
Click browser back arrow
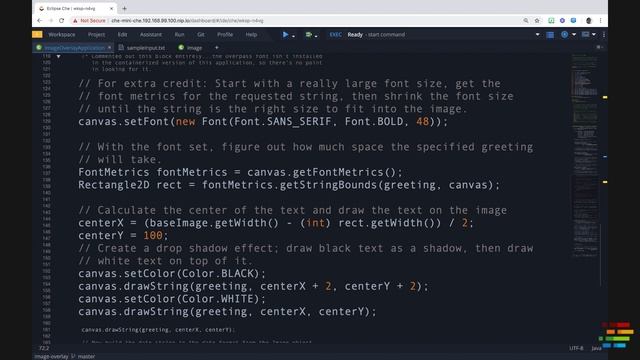point(40,20)
